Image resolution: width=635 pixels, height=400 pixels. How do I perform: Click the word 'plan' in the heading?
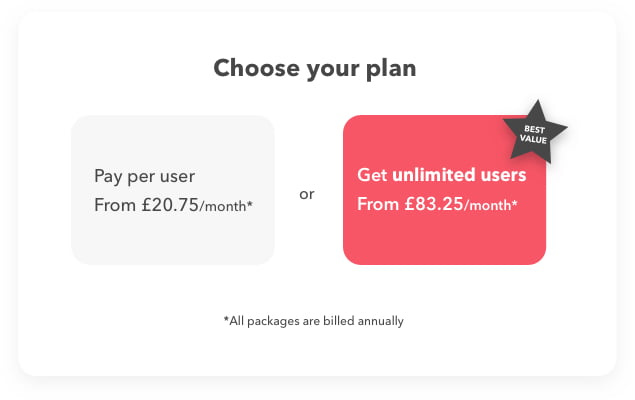click(391, 69)
